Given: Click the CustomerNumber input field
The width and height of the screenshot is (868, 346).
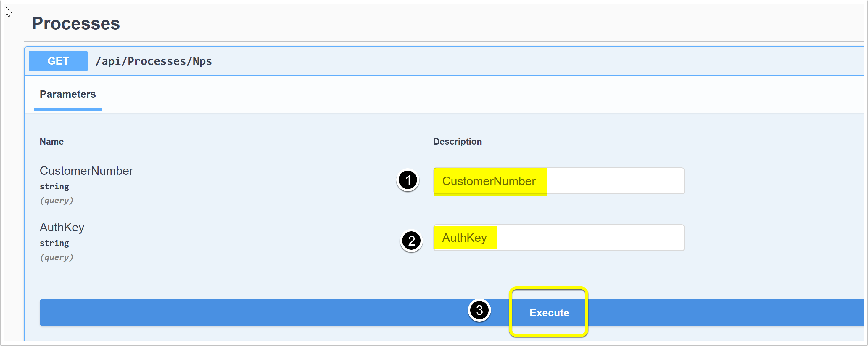Looking at the screenshot, I should (559, 181).
